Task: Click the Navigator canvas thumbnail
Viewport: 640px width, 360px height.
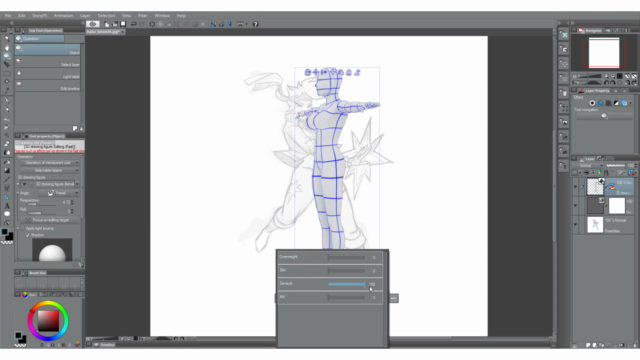Action: click(604, 53)
